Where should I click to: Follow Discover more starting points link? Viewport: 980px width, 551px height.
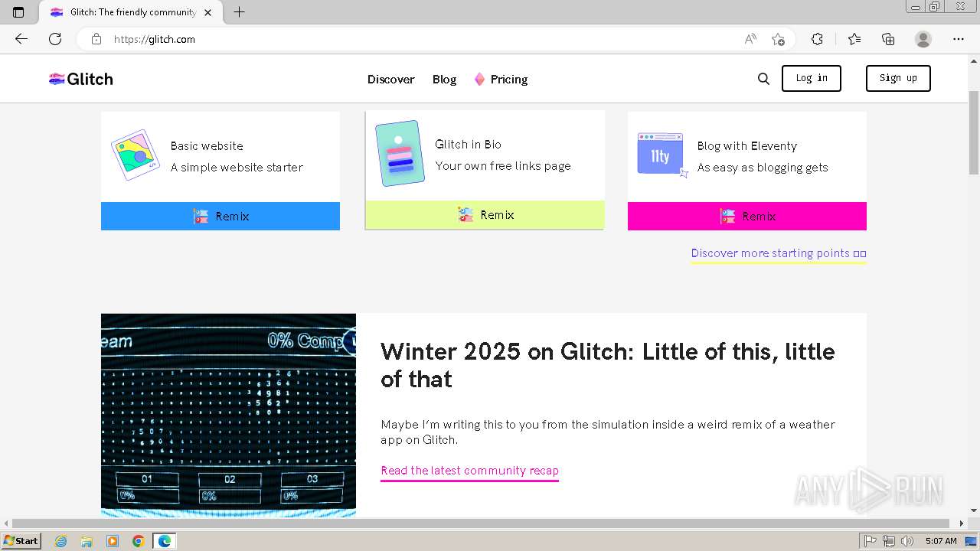coord(779,253)
